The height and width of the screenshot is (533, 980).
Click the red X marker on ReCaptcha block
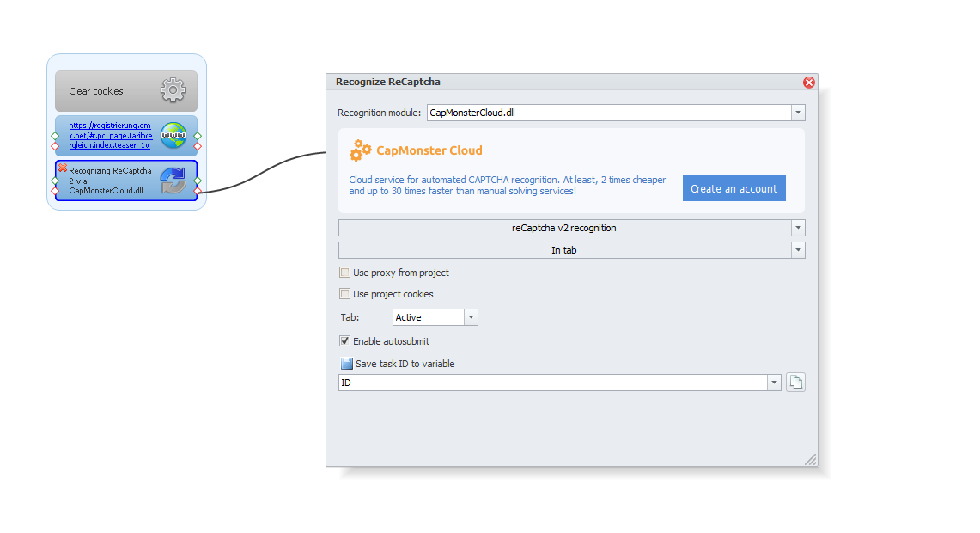[x=63, y=168]
